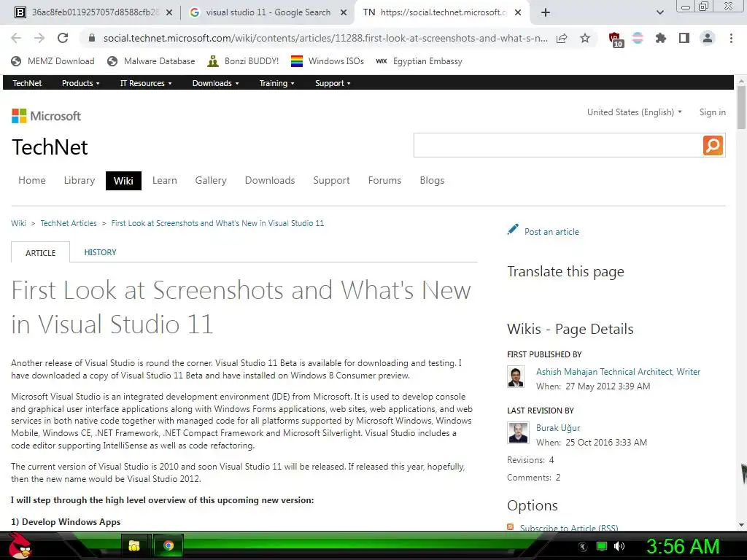Click the Chrome taskbar icon

pos(169,545)
